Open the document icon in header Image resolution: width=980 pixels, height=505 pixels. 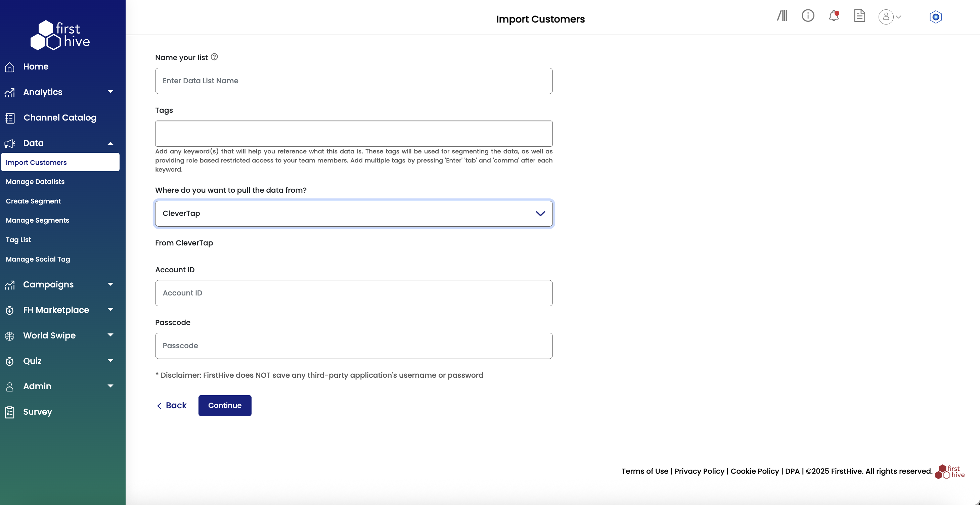point(859,16)
